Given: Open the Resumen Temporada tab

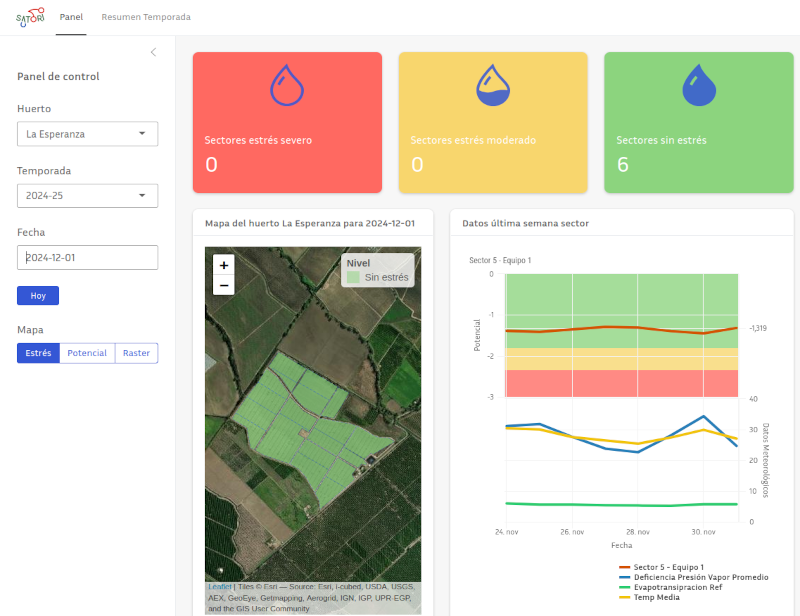Looking at the screenshot, I should tap(146, 17).
